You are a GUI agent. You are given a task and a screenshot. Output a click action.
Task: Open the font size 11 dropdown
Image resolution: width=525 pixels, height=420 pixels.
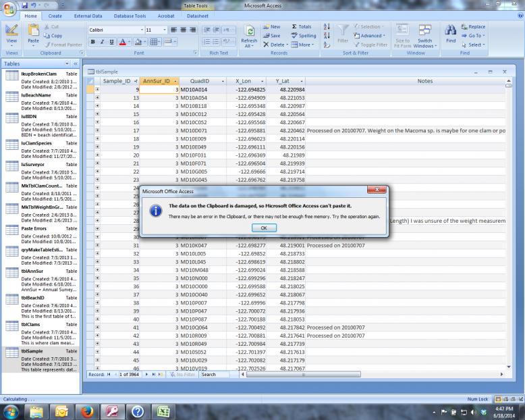coord(165,30)
